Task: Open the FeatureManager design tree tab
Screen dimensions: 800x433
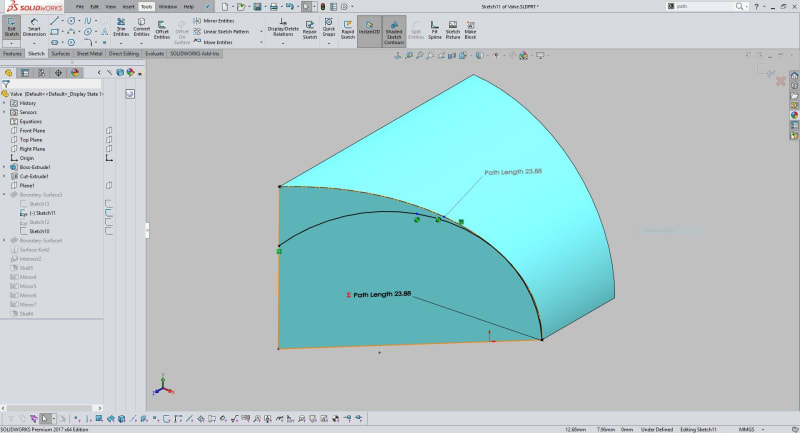Action: coord(8,73)
